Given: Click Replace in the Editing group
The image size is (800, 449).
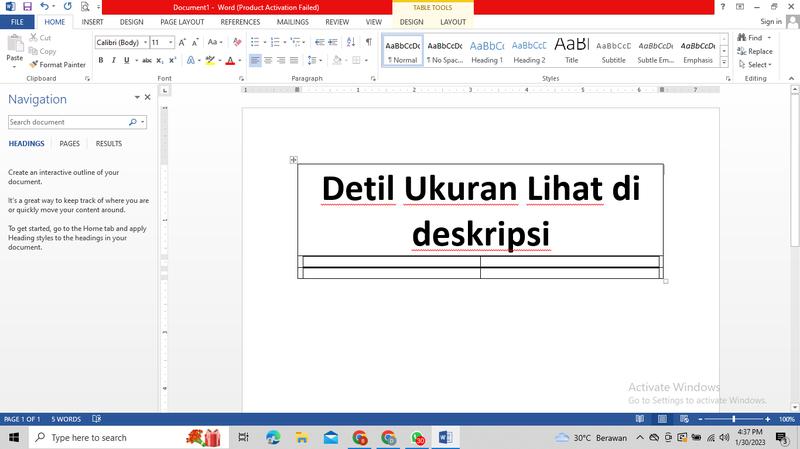Looking at the screenshot, I should point(755,51).
